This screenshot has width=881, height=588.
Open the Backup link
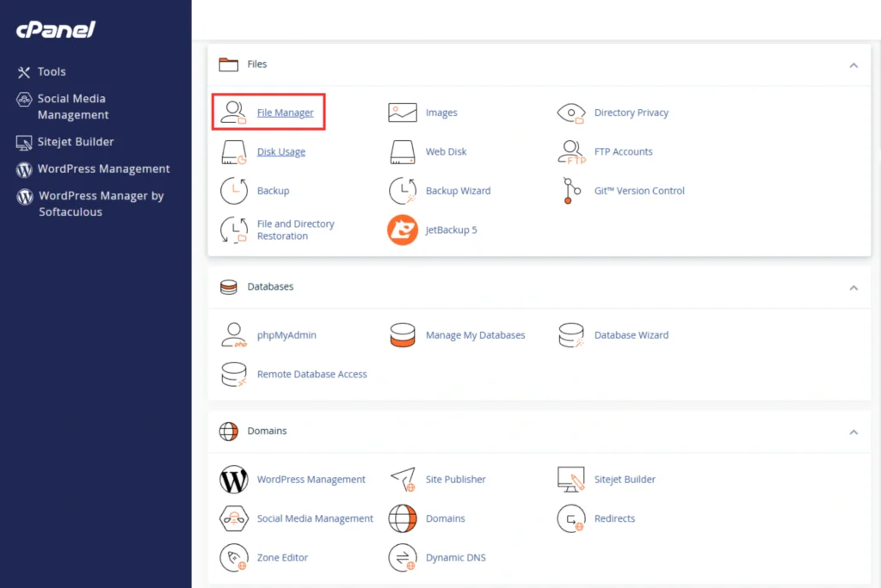(x=273, y=190)
